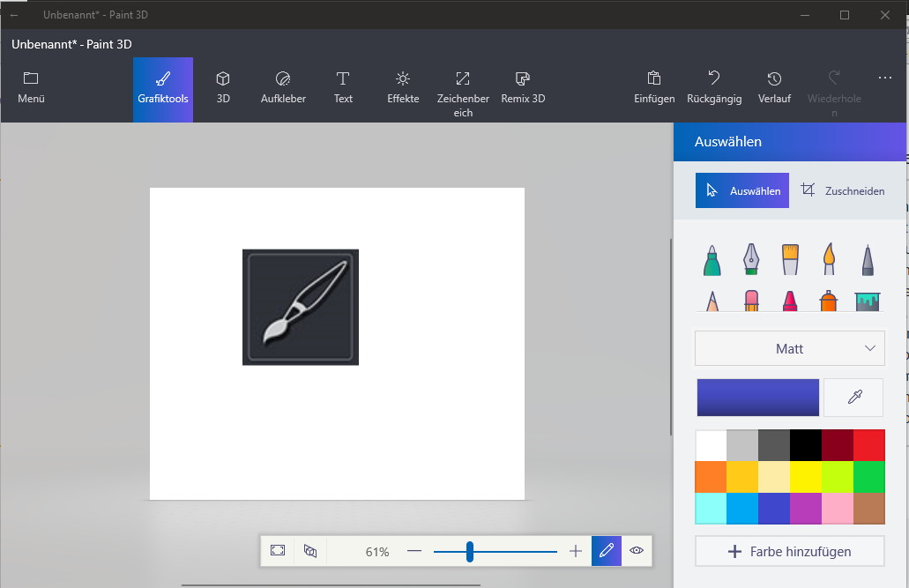Open the Matt material dropdown
Viewport: 909px width, 588px height.
(790, 348)
